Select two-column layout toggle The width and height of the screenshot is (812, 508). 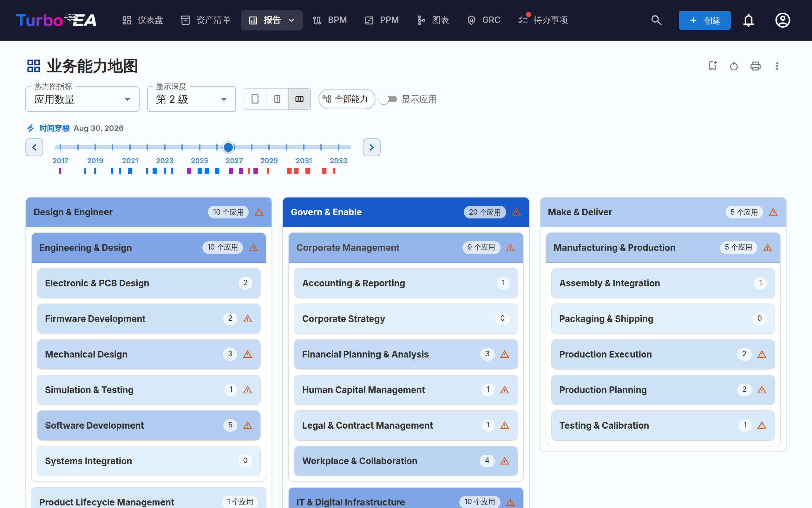tap(277, 99)
